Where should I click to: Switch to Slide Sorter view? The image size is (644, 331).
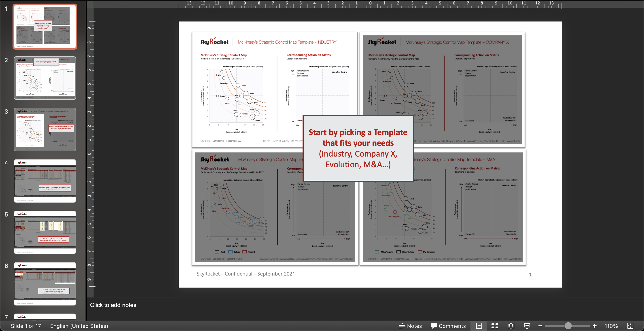point(495,326)
